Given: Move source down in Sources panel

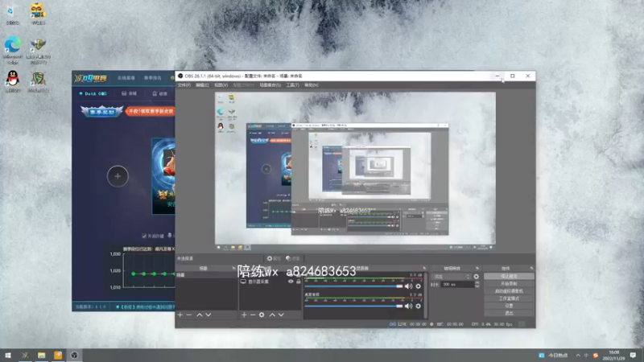Looking at the screenshot, I should coord(281,315).
